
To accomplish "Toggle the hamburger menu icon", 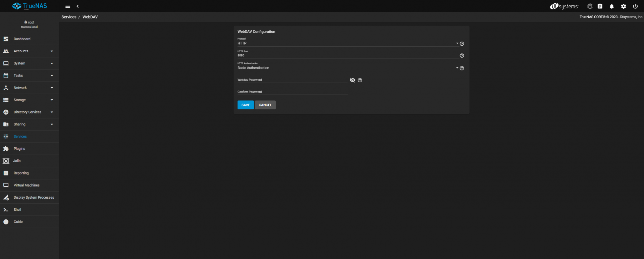I will click(68, 6).
